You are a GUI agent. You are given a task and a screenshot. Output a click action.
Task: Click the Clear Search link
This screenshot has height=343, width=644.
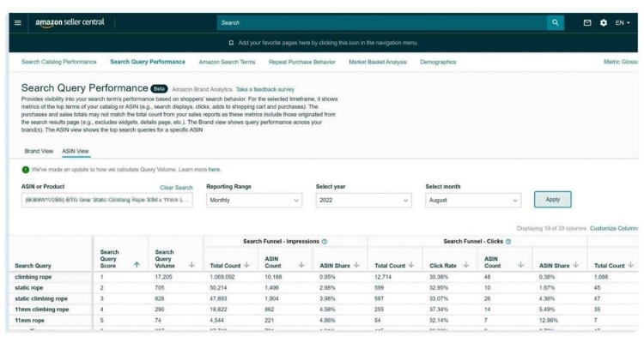point(179,186)
